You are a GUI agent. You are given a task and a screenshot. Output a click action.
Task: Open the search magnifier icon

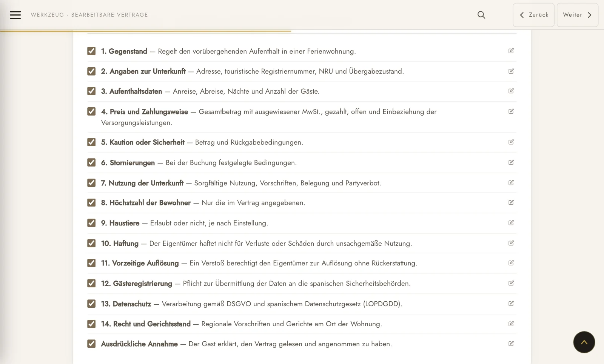point(481,15)
